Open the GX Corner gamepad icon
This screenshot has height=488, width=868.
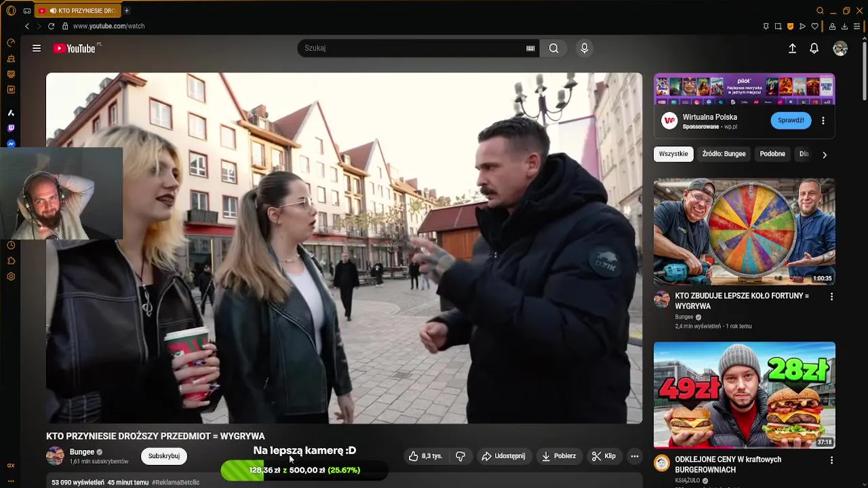27,11
